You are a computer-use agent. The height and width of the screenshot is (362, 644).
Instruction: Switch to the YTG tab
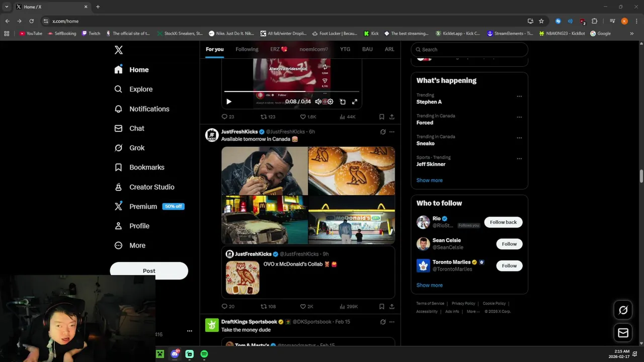point(345,49)
